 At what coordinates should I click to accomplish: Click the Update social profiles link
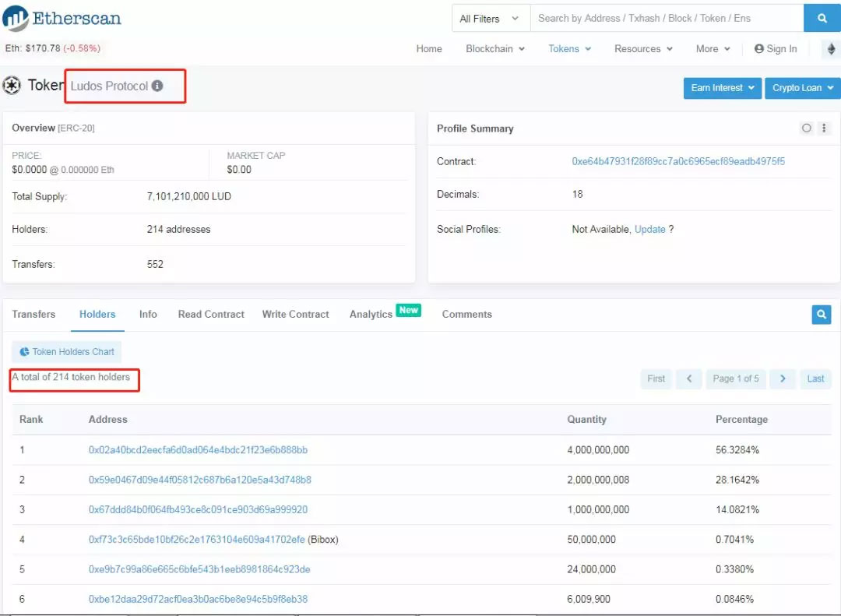pos(650,229)
